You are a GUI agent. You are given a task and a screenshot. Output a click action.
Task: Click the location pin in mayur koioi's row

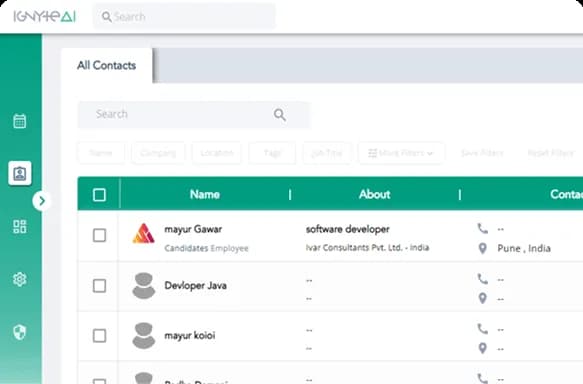click(483, 348)
